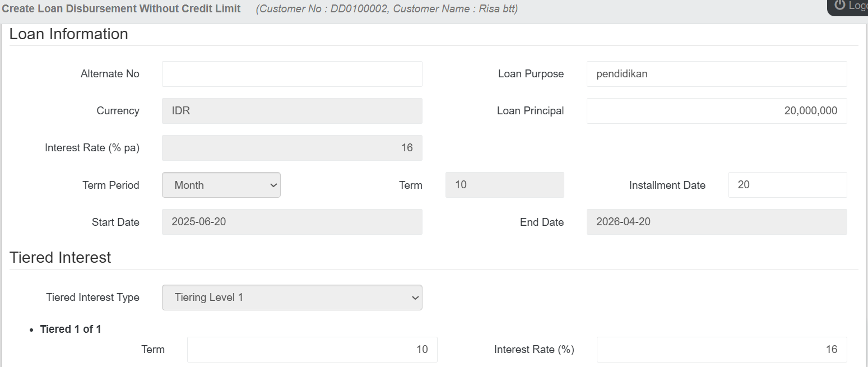Select the Interest Rate field showing 16
Viewport: 868px width, 367px height.
[x=291, y=147]
